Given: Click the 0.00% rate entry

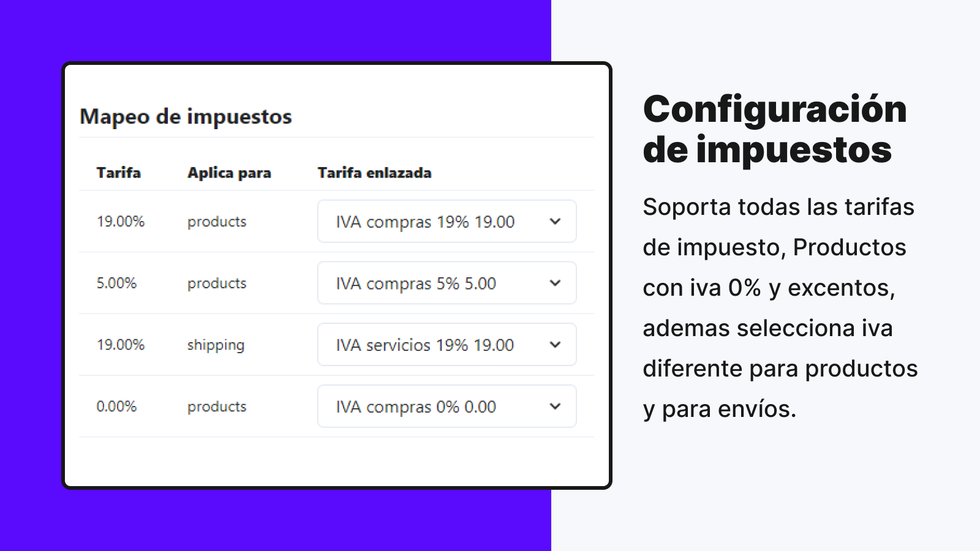Looking at the screenshot, I should coord(116,406).
